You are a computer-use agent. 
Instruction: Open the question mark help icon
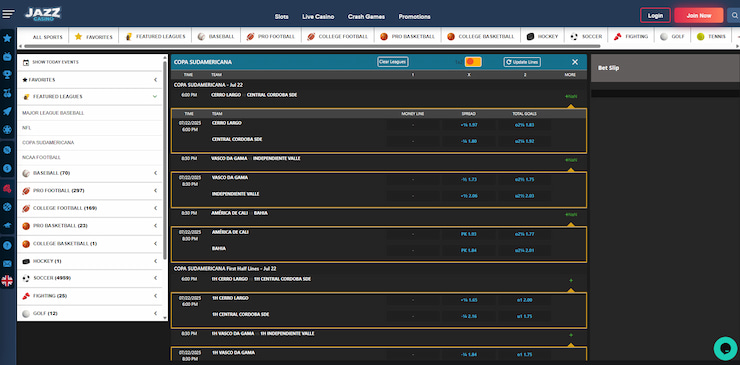tap(7, 246)
